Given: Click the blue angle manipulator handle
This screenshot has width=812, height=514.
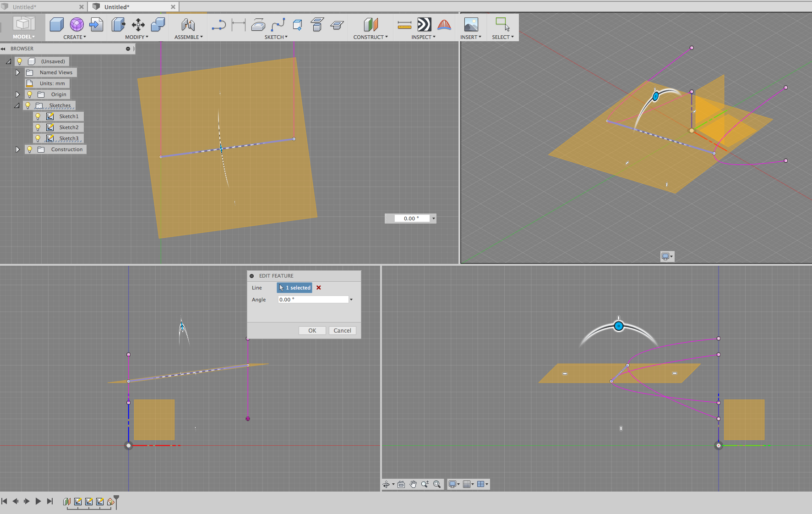Looking at the screenshot, I should coord(619,326).
